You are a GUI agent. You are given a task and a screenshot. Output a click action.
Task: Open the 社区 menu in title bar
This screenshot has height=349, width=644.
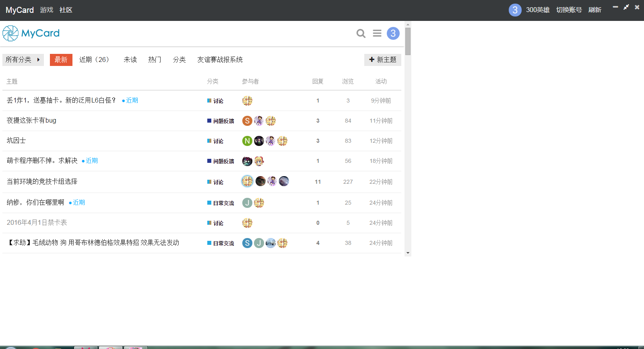coord(66,10)
